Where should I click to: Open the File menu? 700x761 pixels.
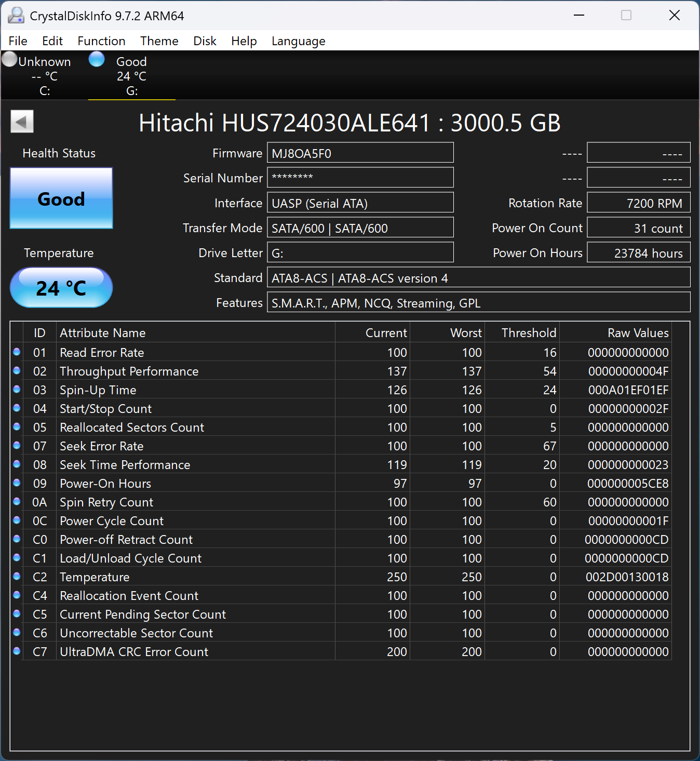[18, 41]
